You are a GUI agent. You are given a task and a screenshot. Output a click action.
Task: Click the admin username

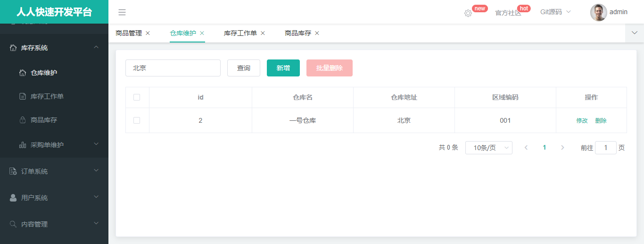(x=619, y=12)
